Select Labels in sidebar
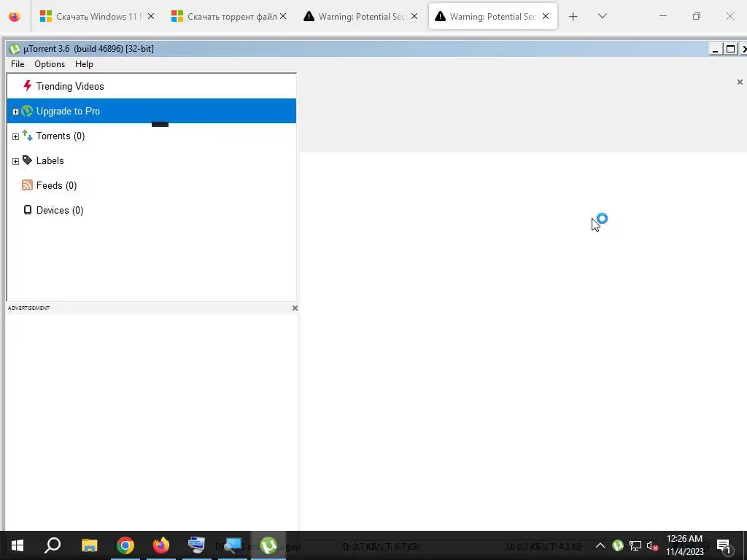This screenshot has width=747, height=560. [152, 160]
